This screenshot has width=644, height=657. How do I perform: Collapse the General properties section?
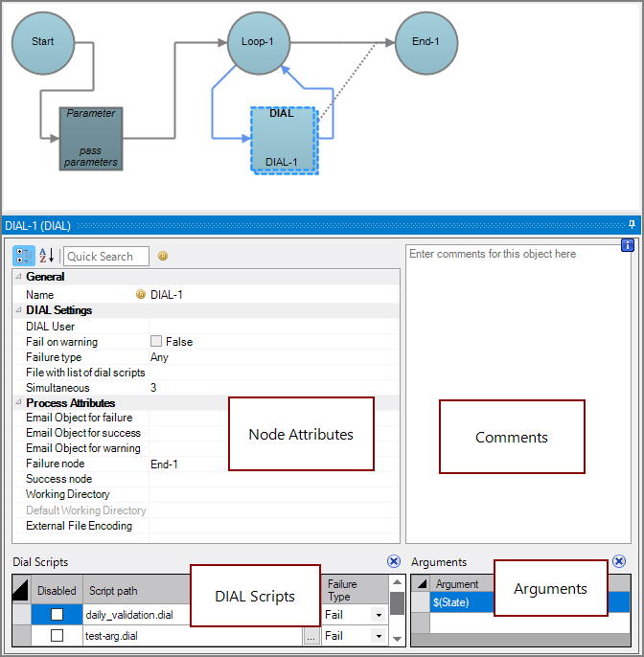(x=18, y=277)
